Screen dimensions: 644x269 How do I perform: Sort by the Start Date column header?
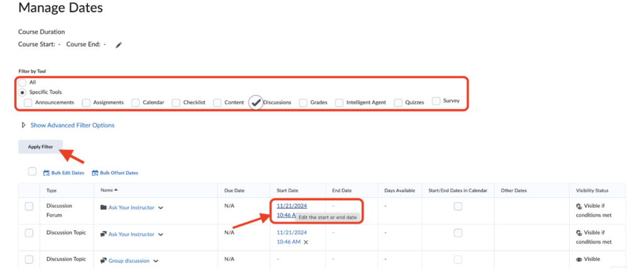click(289, 190)
